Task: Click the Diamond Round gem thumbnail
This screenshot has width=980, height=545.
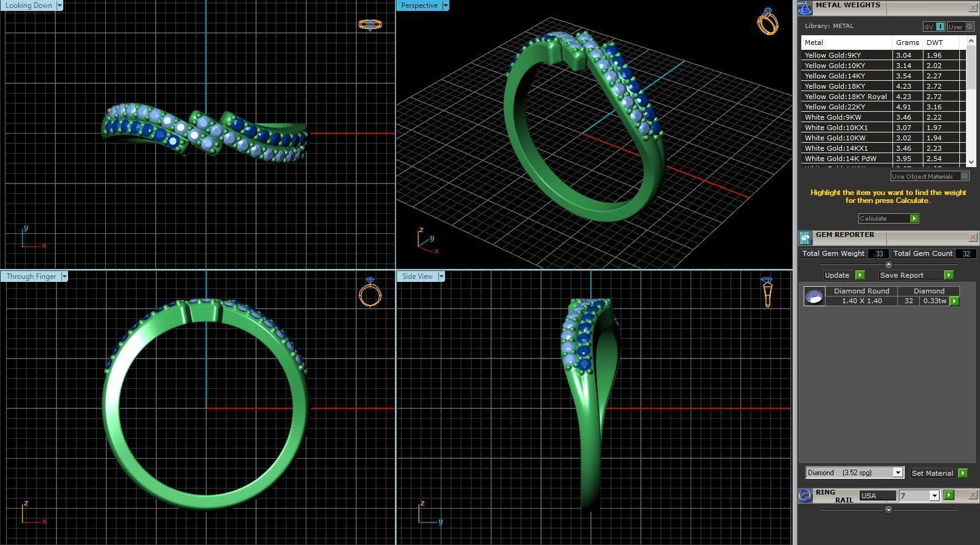Action: 814,296
